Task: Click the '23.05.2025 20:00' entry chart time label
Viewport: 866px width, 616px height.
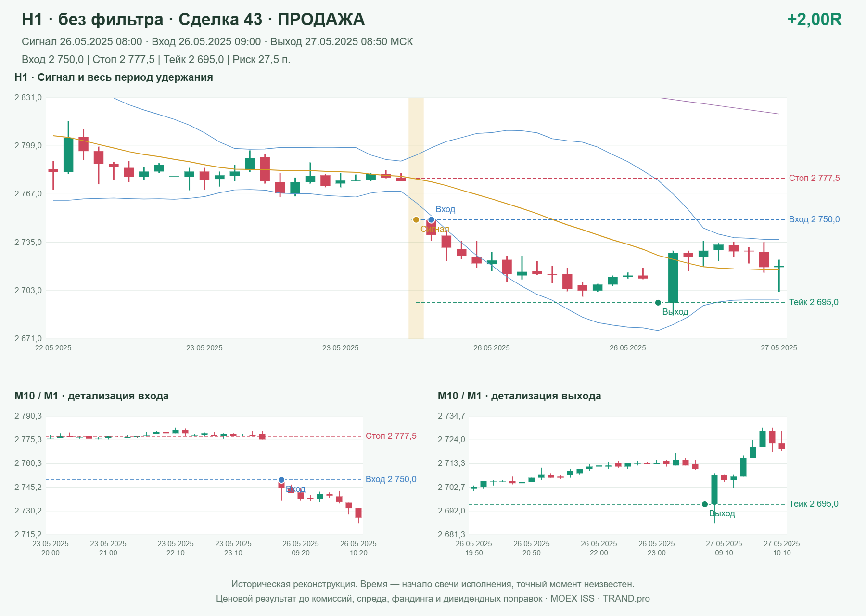Action: (51, 548)
